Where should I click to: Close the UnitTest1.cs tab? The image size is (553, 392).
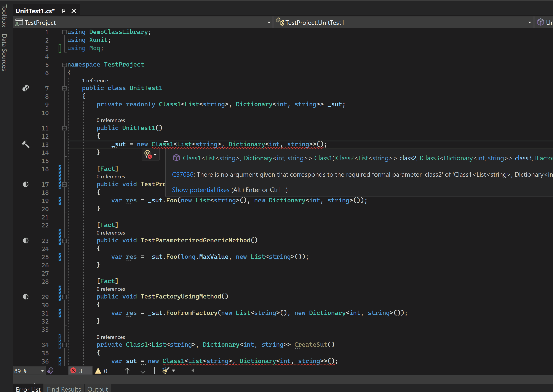(74, 11)
